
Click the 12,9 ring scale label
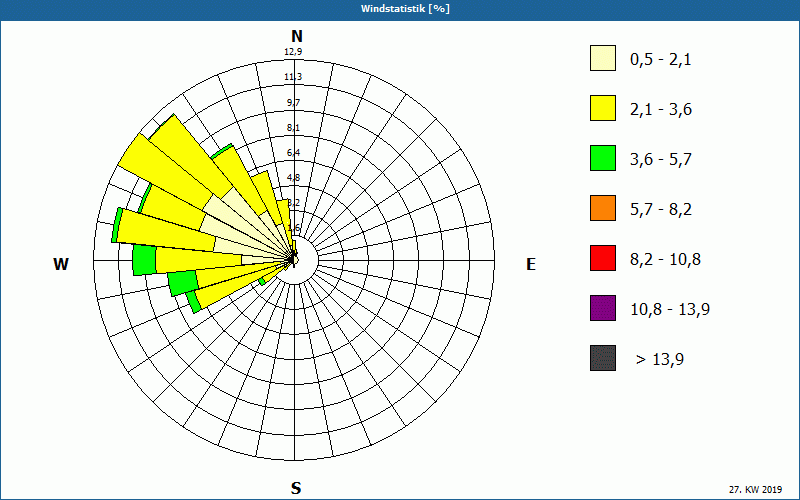tap(293, 52)
